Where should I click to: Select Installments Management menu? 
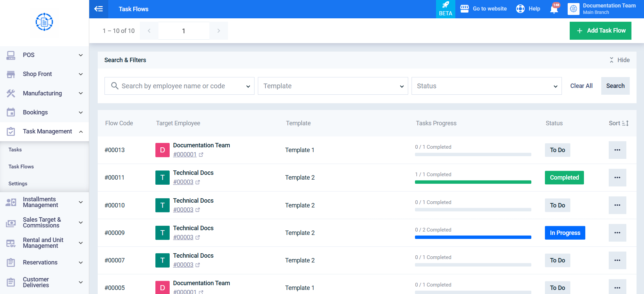point(44,202)
